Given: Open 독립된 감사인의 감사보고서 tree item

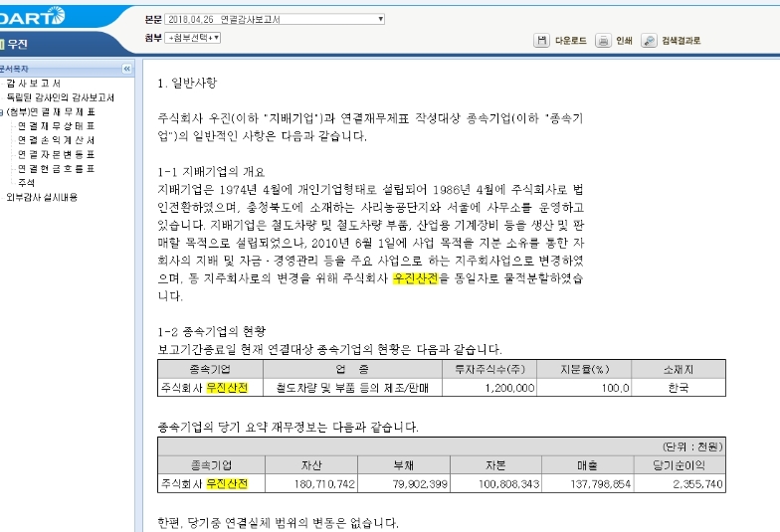Looking at the screenshot, I should [60, 97].
